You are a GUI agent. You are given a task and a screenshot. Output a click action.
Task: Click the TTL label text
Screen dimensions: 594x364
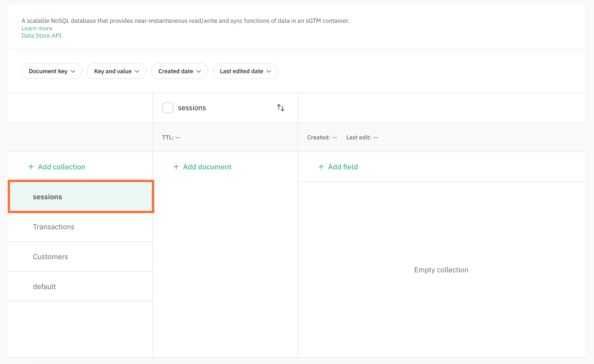(x=171, y=137)
